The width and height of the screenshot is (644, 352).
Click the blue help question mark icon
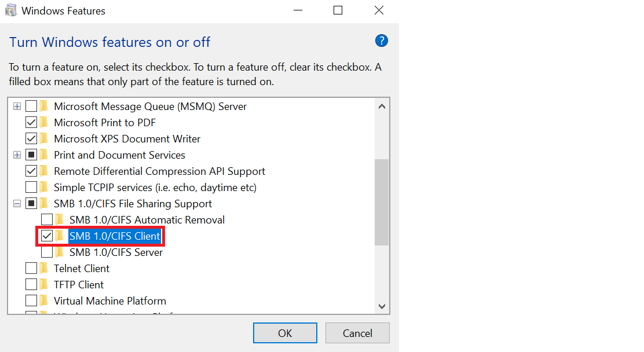pos(382,41)
